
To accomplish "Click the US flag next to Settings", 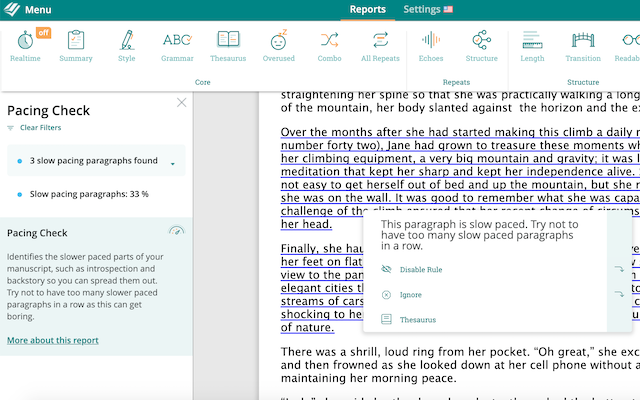I will click(448, 9).
